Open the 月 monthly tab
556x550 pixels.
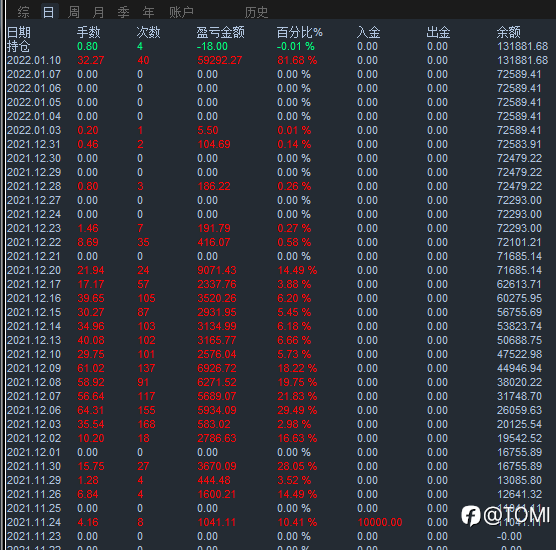[x=99, y=12]
